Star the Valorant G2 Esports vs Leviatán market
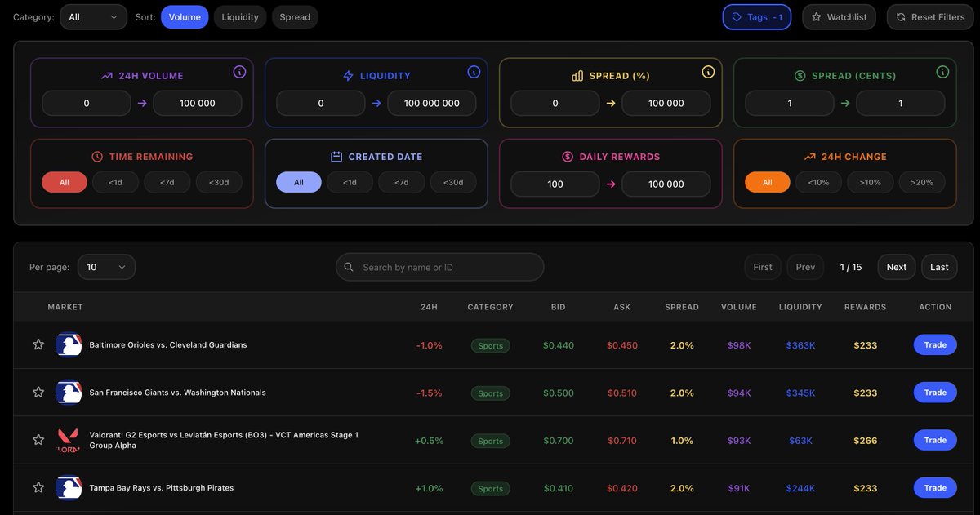 pyautogui.click(x=38, y=440)
